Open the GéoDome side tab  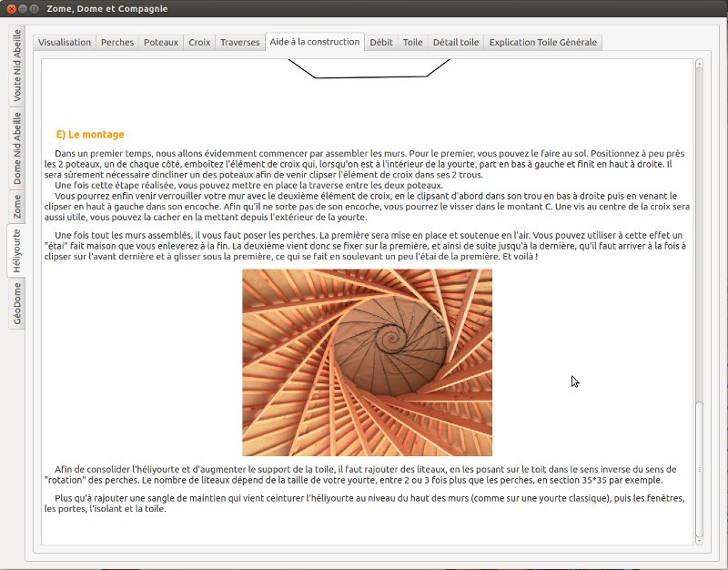pyautogui.click(x=17, y=303)
